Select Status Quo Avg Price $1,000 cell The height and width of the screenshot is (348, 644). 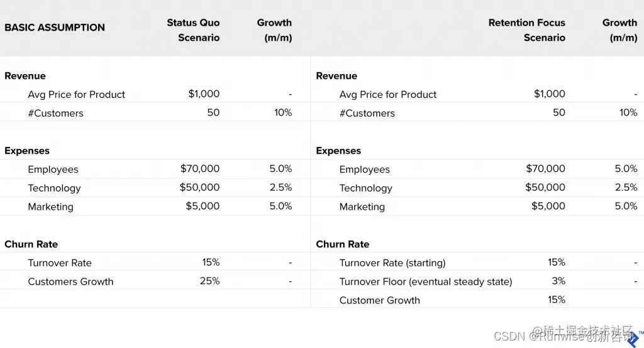coord(204,94)
